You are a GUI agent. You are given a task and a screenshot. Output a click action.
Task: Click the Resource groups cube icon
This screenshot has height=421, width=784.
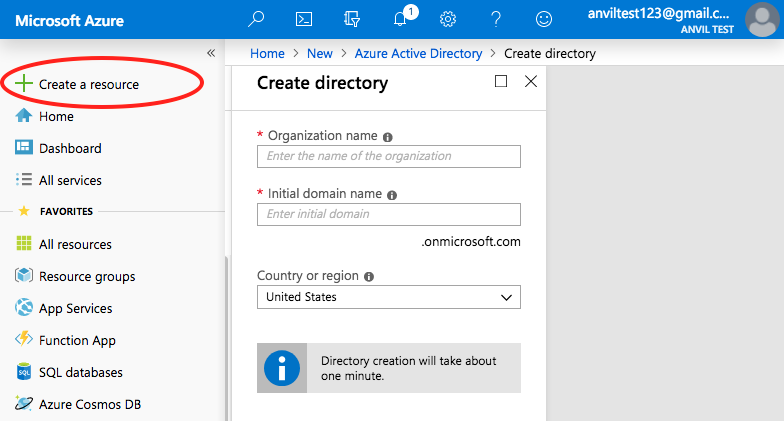[24, 276]
